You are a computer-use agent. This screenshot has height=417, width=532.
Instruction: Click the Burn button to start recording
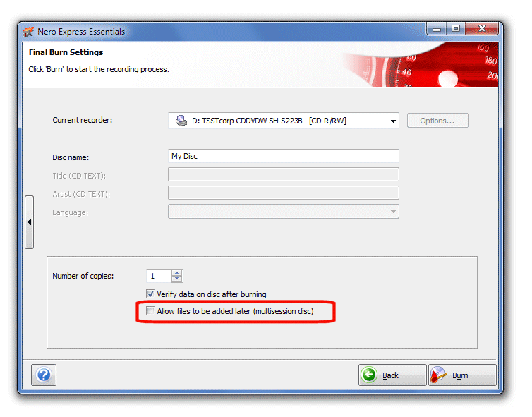coord(462,375)
